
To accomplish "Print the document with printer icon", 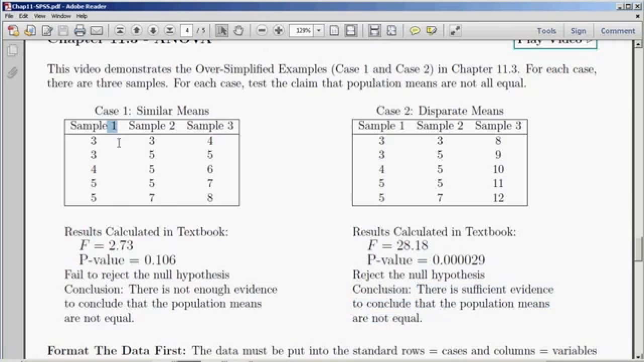I will pos(80,31).
